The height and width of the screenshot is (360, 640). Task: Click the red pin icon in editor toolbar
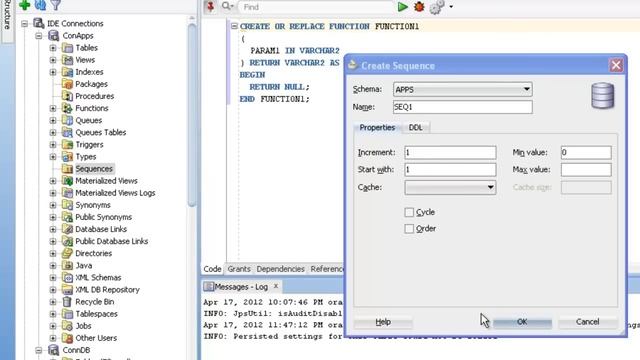tap(210, 7)
